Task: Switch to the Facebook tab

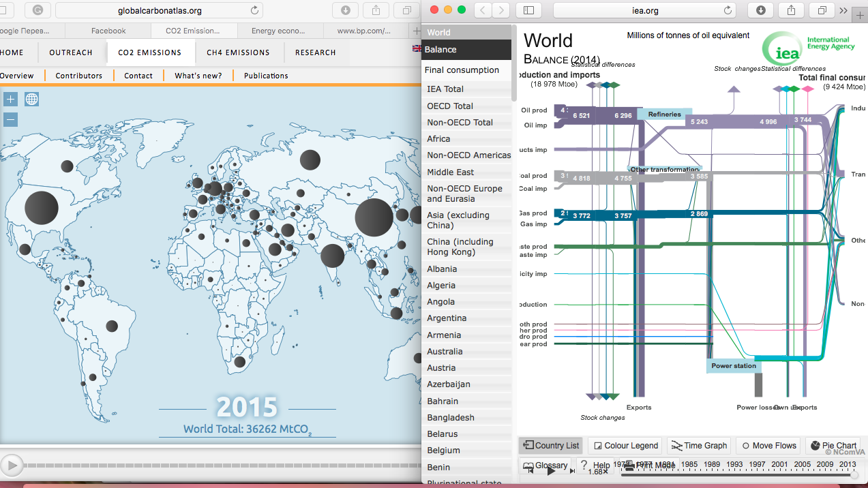Action: pyautogui.click(x=108, y=31)
